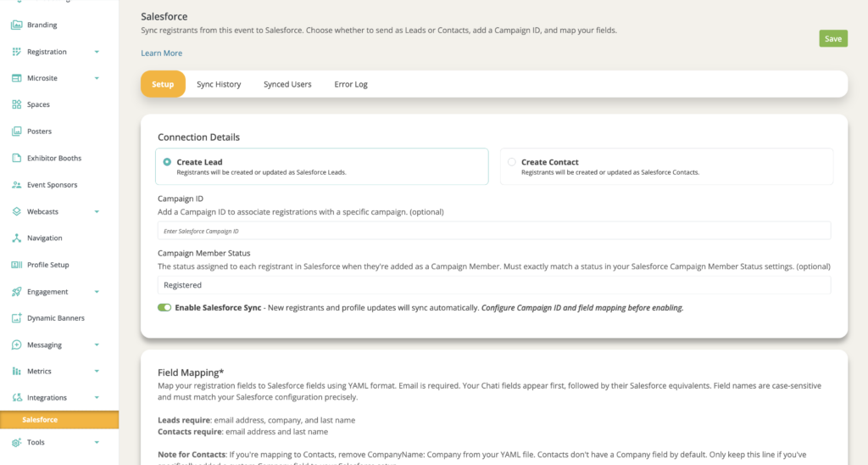Viewport: 868px width, 465px height.
Task: Click the Metrics bar chart icon
Action: (17, 372)
